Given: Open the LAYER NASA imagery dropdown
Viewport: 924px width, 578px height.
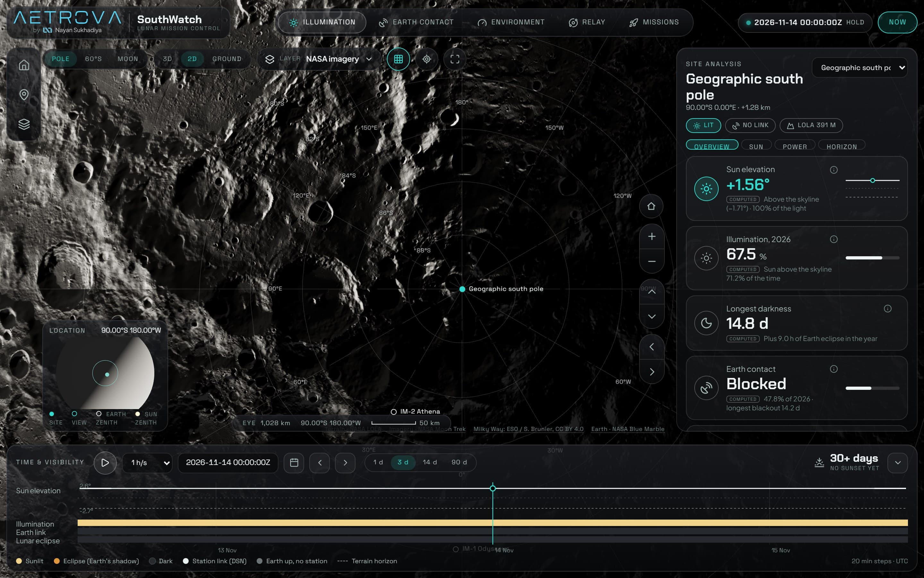Looking at the screenshot, I should click(x=320, y=59).
